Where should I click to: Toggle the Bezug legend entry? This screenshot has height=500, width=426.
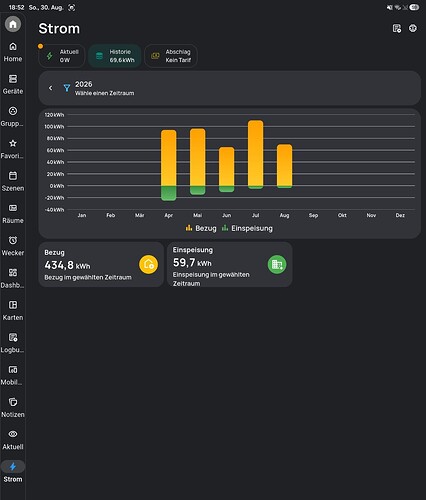click(x=201, y=228)
